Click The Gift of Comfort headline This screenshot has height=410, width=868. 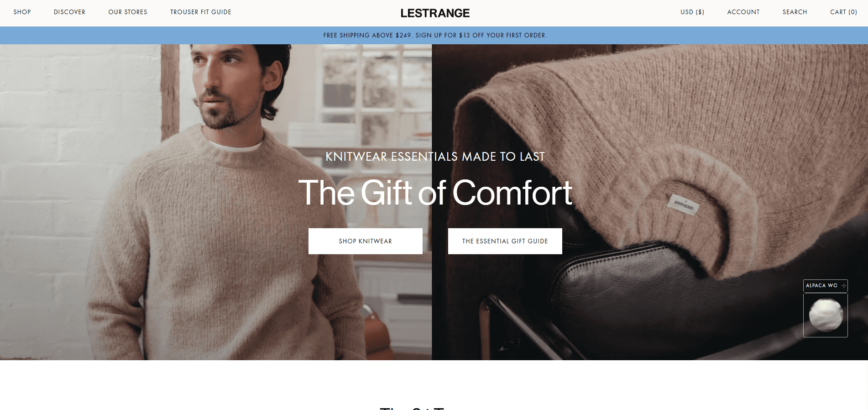coord(435,193)
